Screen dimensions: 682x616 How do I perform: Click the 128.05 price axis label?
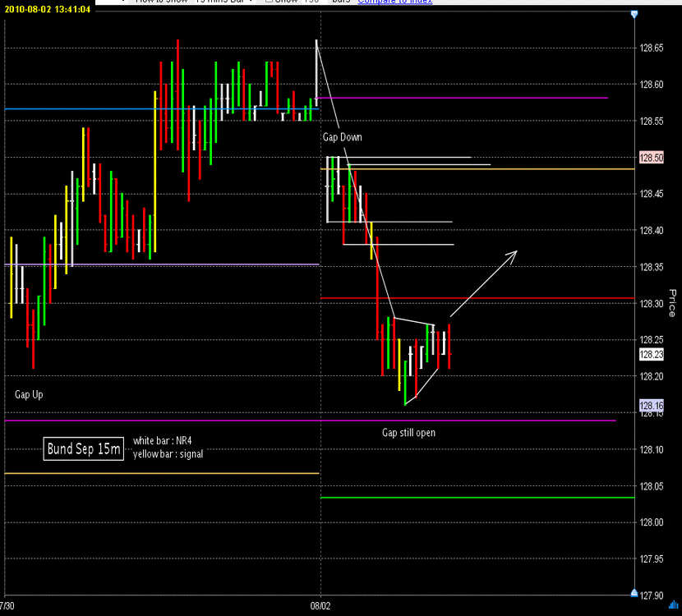click(652, 486)
